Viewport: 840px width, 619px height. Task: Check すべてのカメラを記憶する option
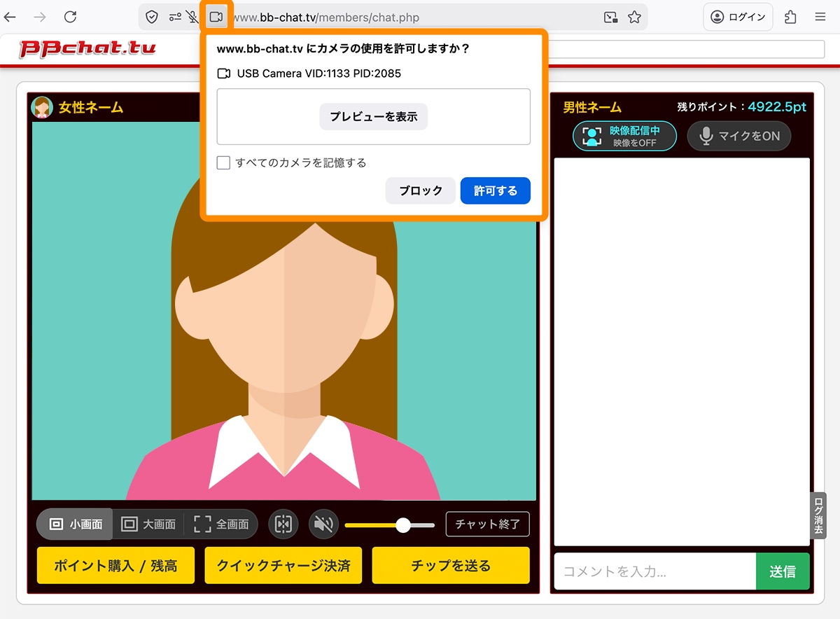pos(223,162)
